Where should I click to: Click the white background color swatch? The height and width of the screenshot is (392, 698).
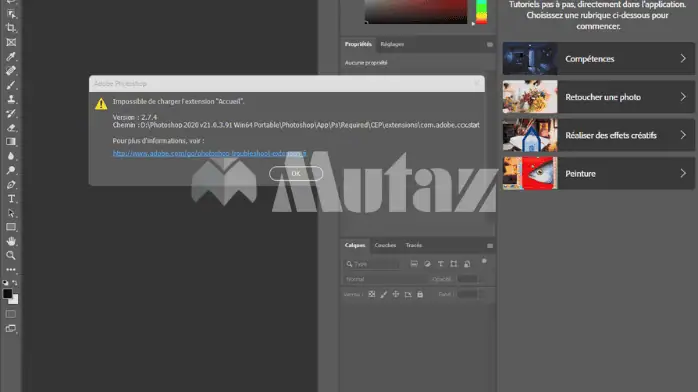pos(15,301)
